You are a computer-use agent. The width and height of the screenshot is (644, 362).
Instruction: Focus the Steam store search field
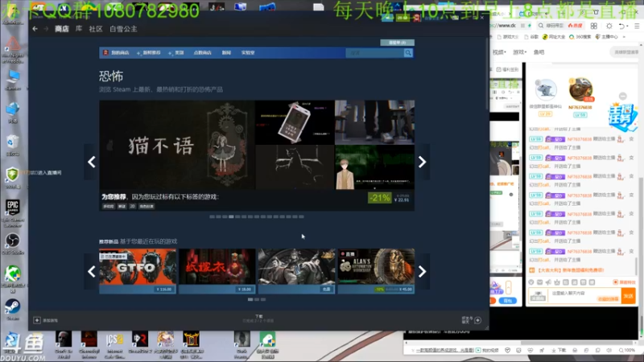(x=374, y=53)
